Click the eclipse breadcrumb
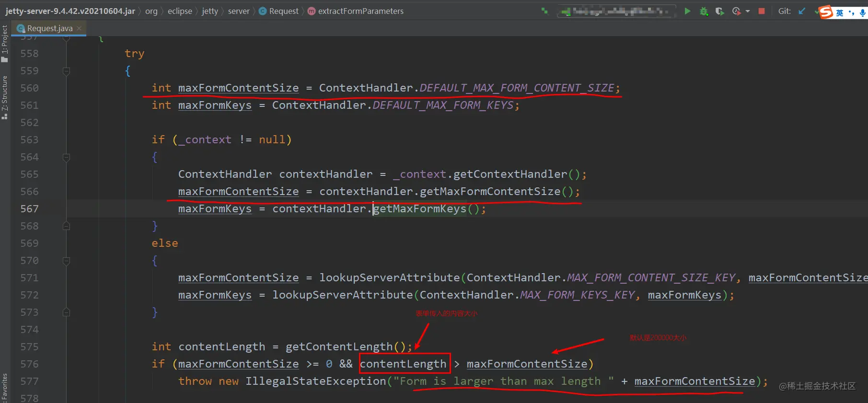This screenshot has width=868, height=403. [x=180, y=11]
